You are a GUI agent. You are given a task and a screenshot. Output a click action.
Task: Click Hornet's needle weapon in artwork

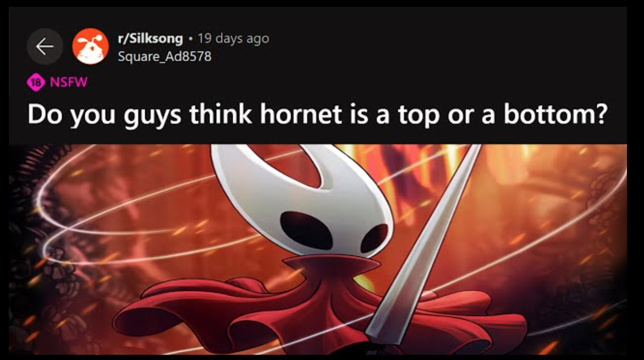click(423, 247)
